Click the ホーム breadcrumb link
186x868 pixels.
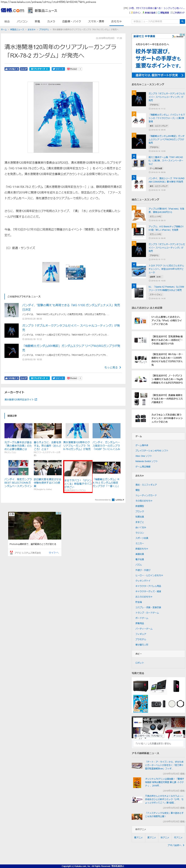4,29
